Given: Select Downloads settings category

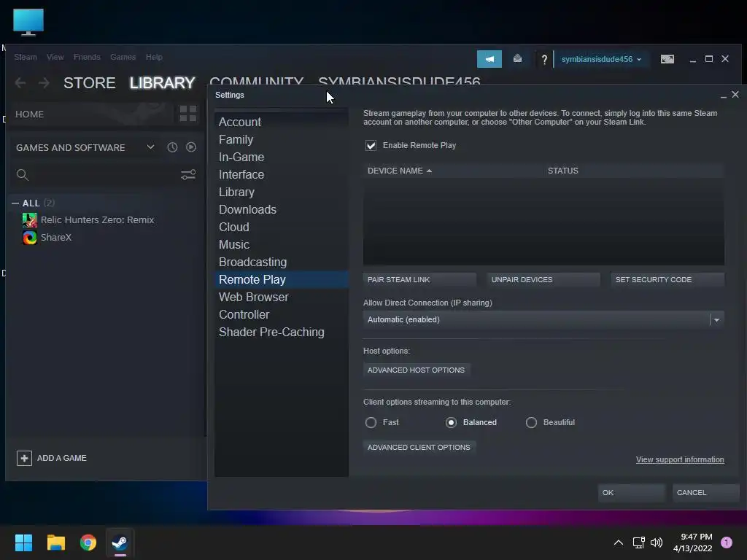Looking at the screenshot, I should pyautogui.click(x=282, y=209).
